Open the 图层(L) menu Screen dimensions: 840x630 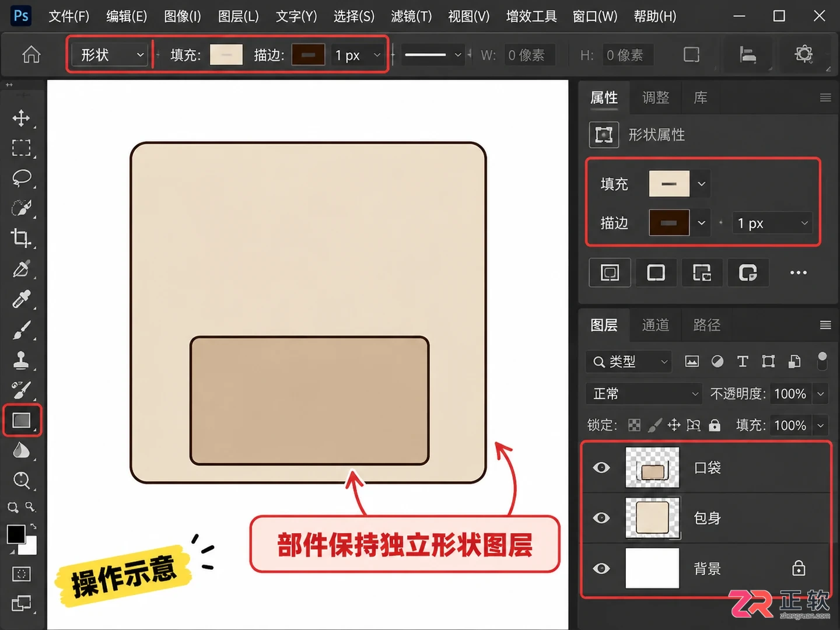point(238,16)
